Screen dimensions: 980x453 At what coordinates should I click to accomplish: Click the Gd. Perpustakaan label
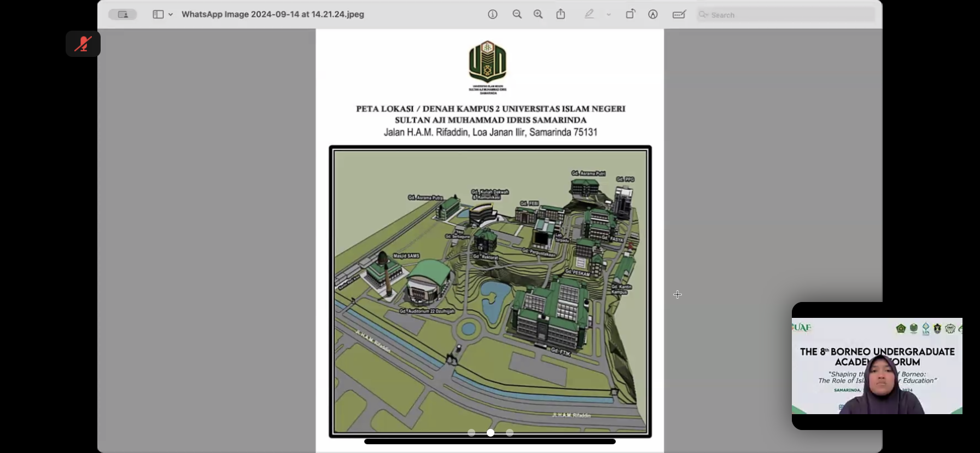(539, 253)
